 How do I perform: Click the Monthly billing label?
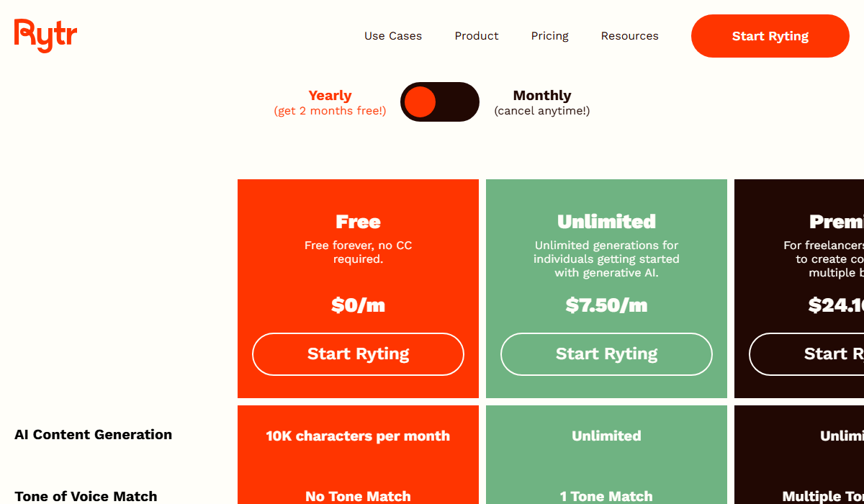click(541, 95)
